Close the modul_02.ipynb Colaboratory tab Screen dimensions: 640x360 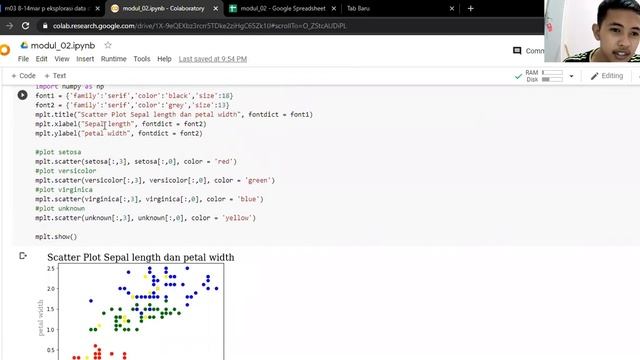click(x=216, y=8)
